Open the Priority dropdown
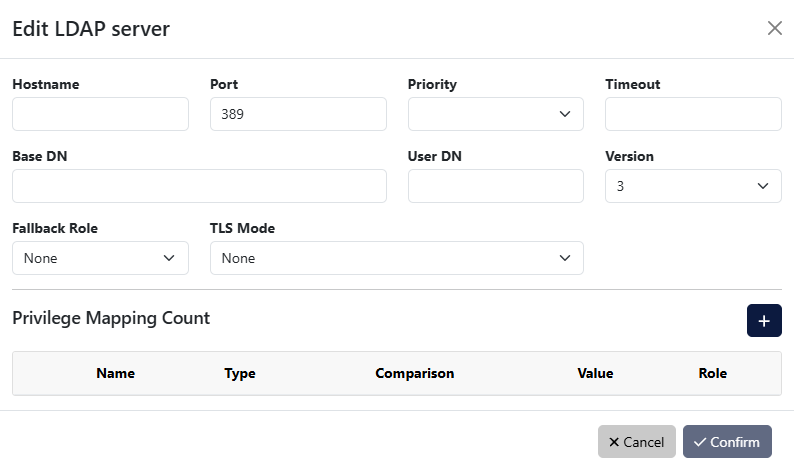 click(x=495, y=114)
